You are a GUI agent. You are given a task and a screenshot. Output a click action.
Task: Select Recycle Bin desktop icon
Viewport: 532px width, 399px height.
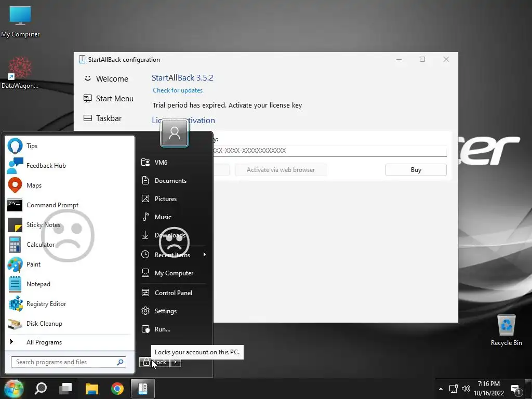pos(506,330)
